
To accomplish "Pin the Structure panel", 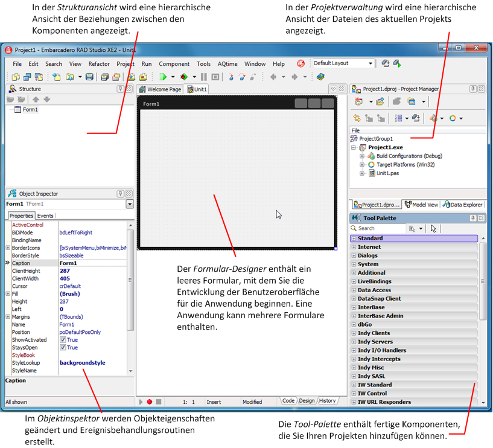I will coord(121,89).
